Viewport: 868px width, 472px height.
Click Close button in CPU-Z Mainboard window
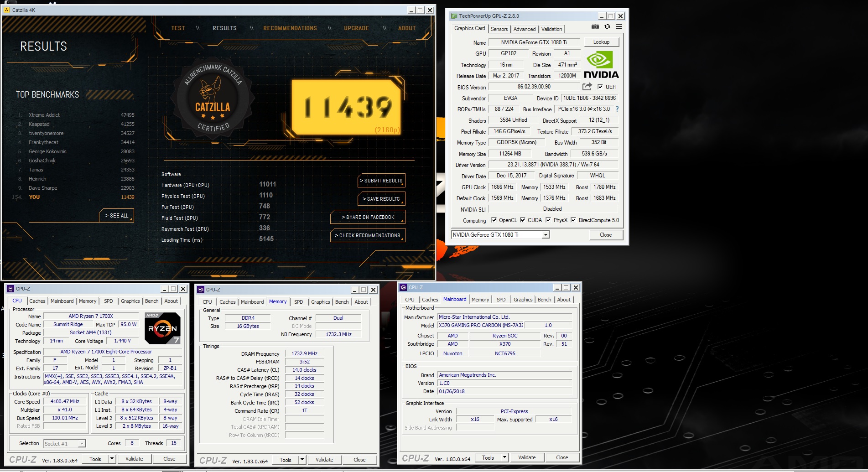562,457
